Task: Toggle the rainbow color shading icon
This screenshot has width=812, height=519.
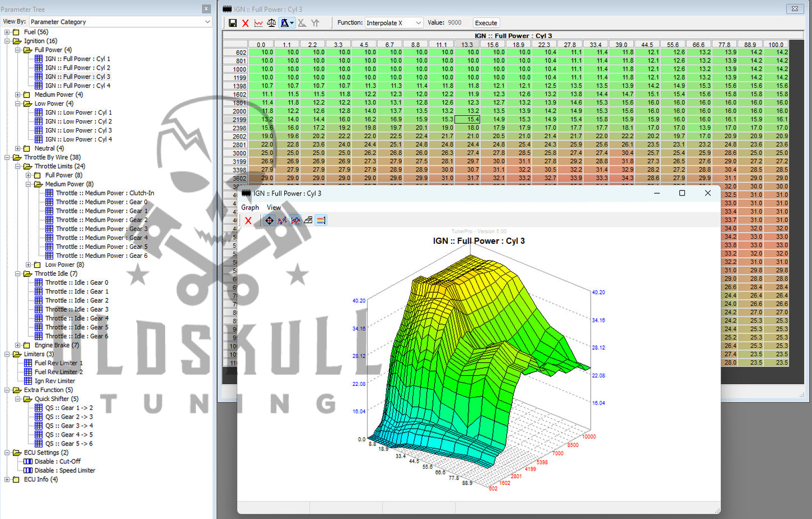Action: (x=321, y=221)
